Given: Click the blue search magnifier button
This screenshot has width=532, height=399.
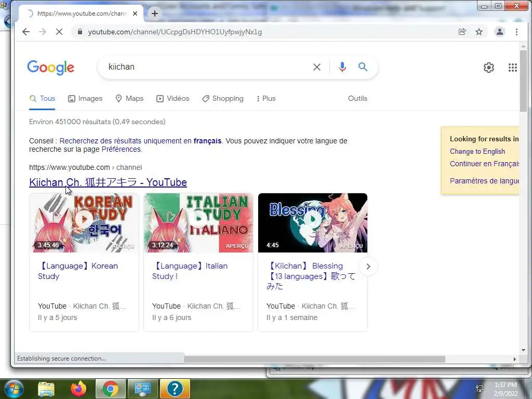Looking at the screenshot, I should click(363, 67).
